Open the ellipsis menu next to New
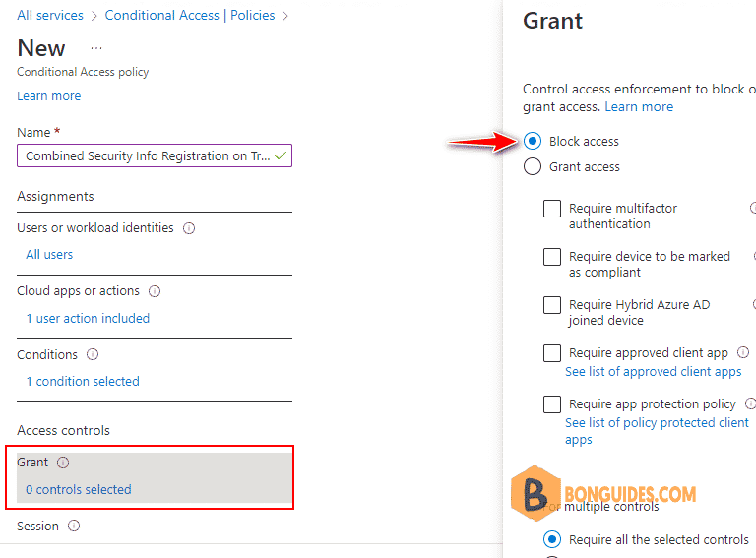 (x=96, y=48)
